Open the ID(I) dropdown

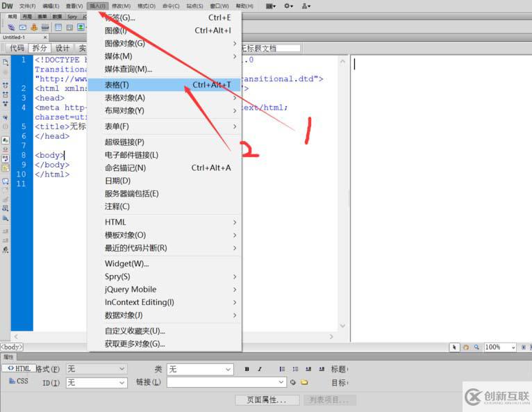tap(97, 383)
